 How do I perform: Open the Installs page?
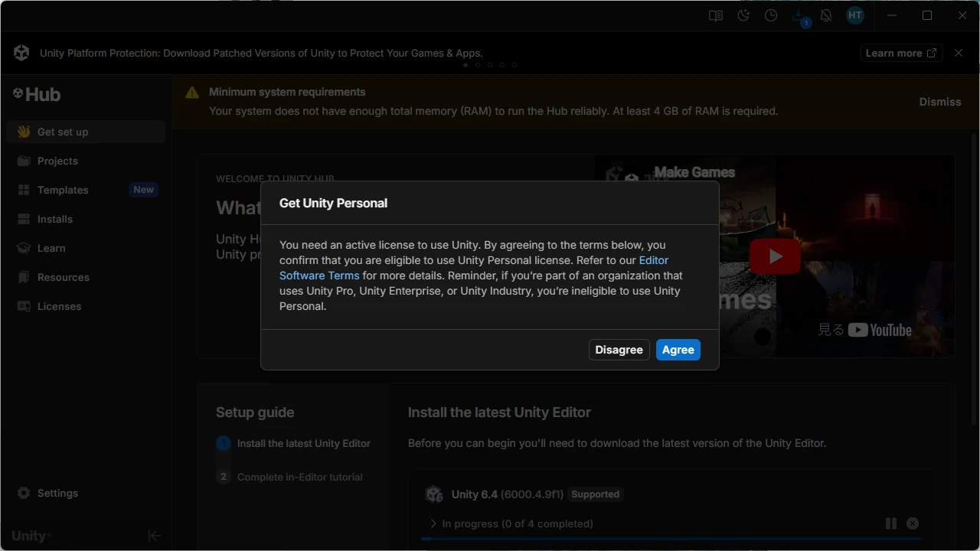click(x=86, y=219)
